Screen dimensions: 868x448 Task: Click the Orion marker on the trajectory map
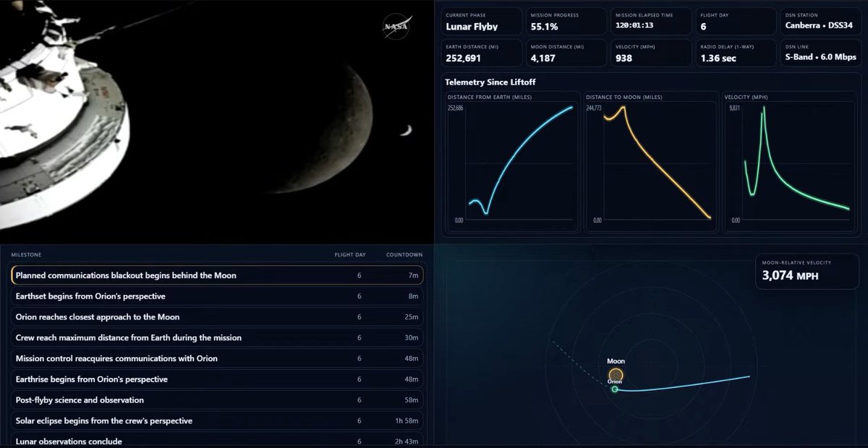[x=615, y=389]
